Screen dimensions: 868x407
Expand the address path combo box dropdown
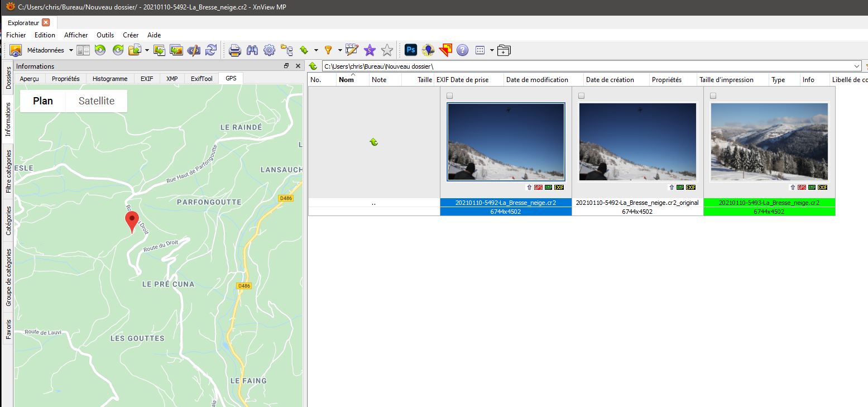(x=857, y=66)
